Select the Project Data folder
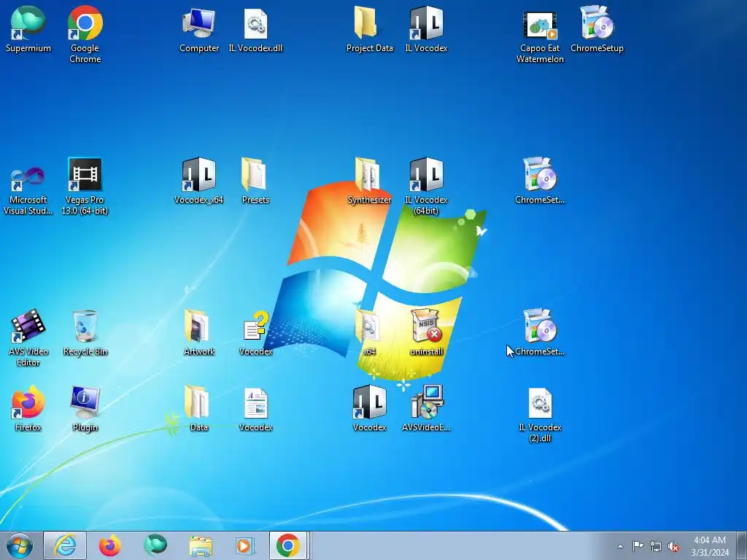Screen dimensions: 747x560 (x=369, y=28)
